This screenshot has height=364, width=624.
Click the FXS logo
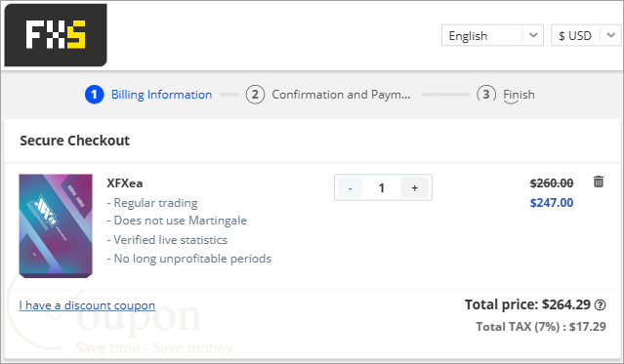(x=56, y=35)
